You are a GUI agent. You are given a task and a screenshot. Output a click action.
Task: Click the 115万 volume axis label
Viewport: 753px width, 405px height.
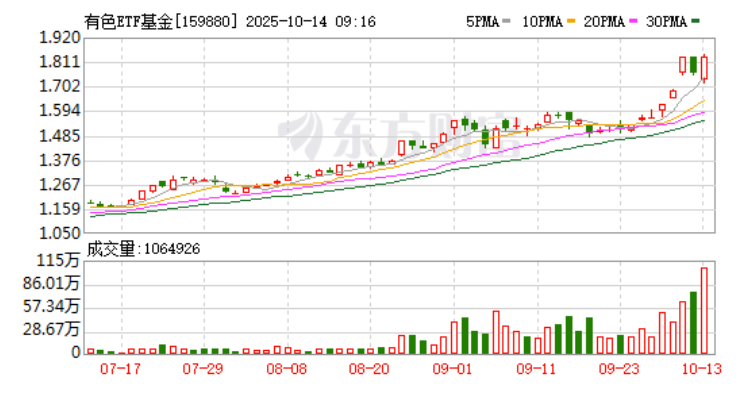[x=58, y=260]
